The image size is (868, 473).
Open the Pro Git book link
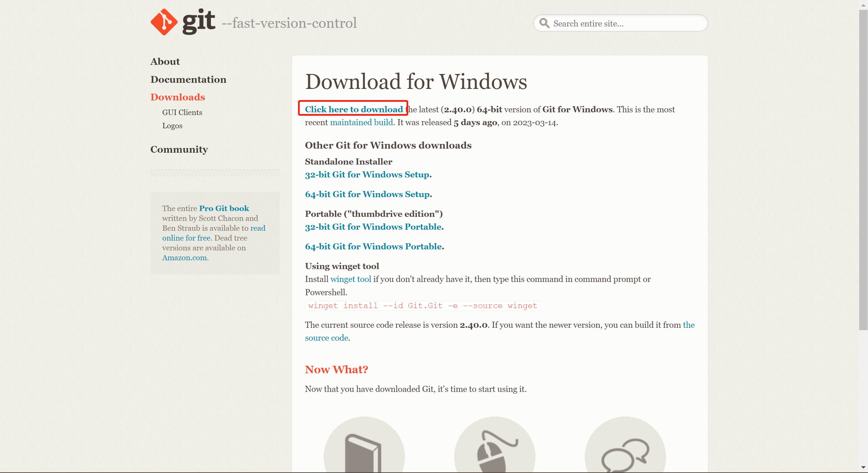pyautogui.click(x=224, y=208)
